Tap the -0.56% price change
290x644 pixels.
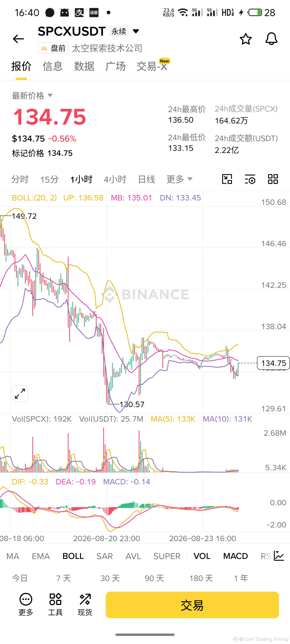[x=62, y=139]
